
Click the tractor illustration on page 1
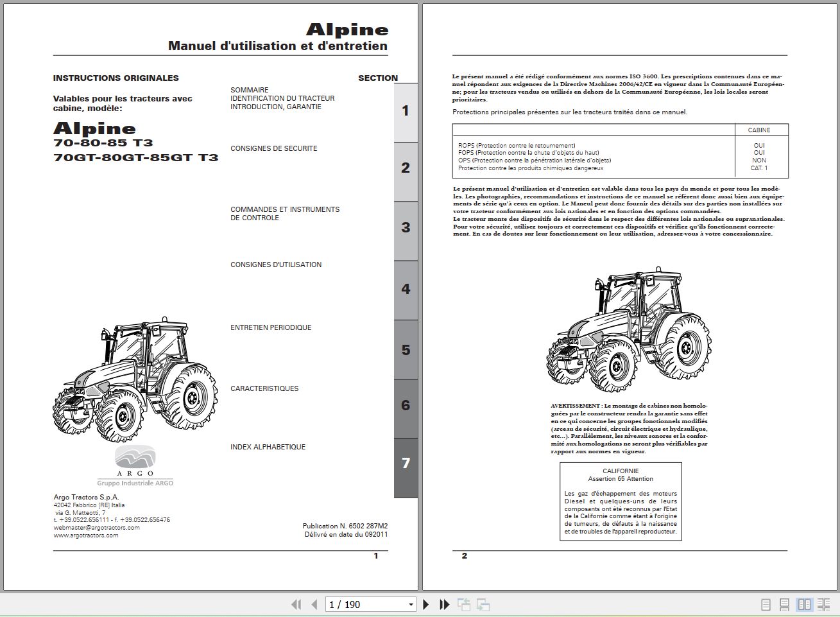(135, 379)
